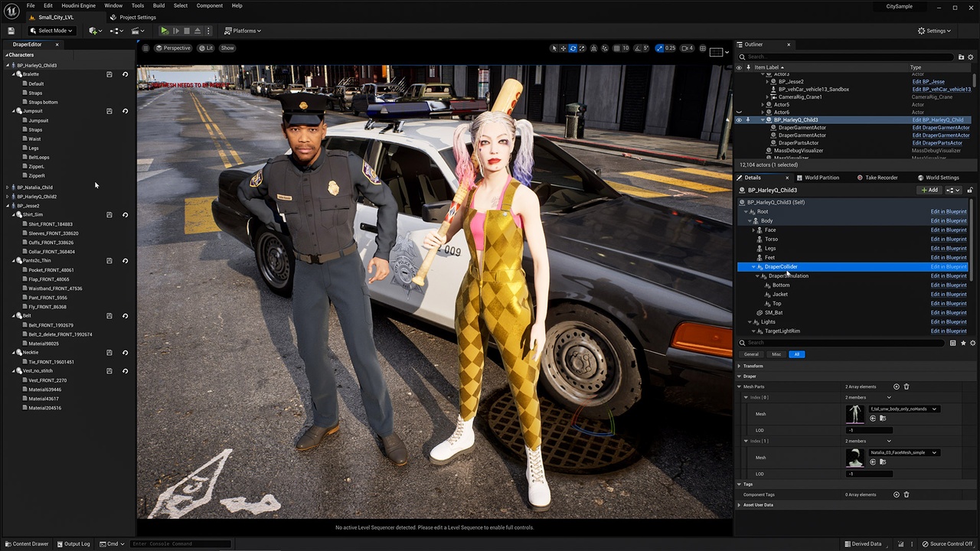Select the Jacket component in the Details tree
980x551 pixels.
(780, 294)
